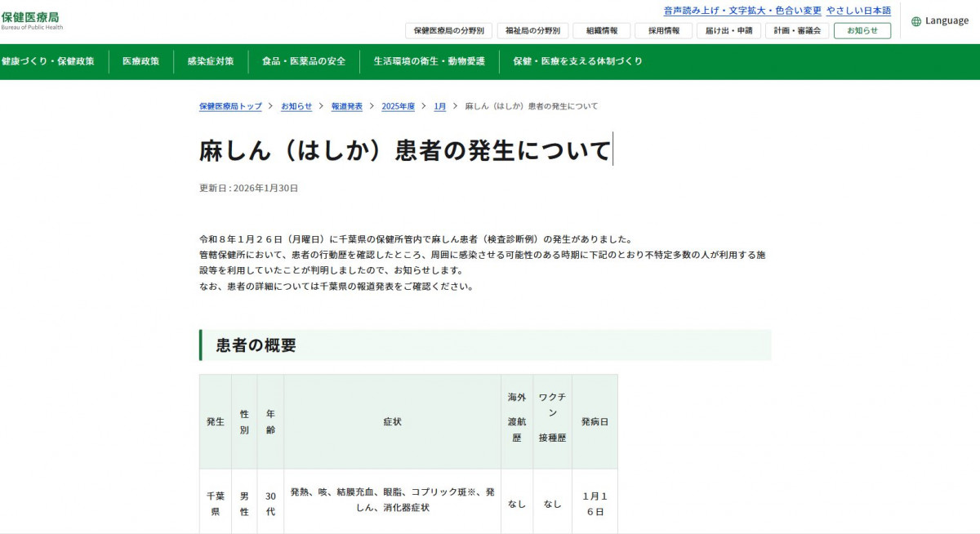Screen dimensions: 980x534
Task: Open 音声読み上げ・文字拡大・色合い変更 link
Action: tap(742, 11)
